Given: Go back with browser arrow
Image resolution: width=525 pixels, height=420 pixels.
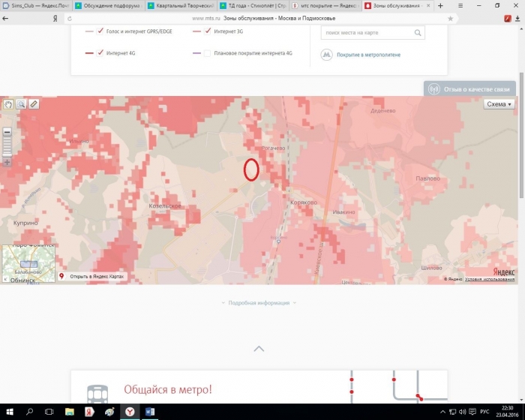Looking at the screenshot, I should pos(5,19).
